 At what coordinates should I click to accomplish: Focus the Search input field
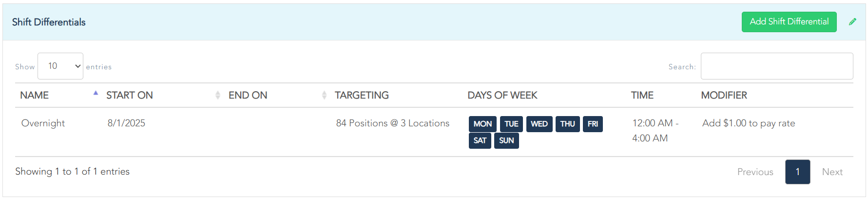pyautogui.click(x=776, y=66)
